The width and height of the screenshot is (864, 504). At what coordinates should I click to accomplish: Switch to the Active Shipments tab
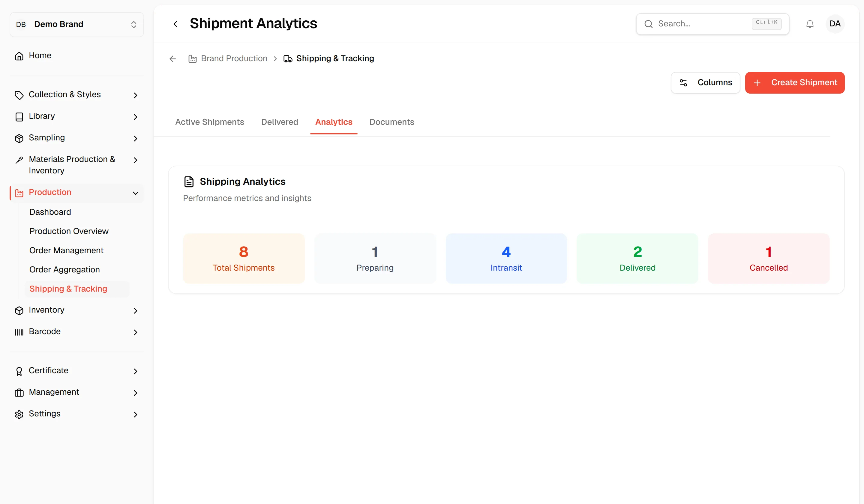coord(209,122)
